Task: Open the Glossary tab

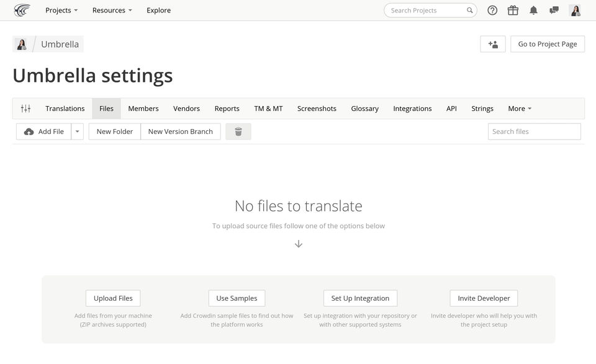Action: [x=364, y=109]
